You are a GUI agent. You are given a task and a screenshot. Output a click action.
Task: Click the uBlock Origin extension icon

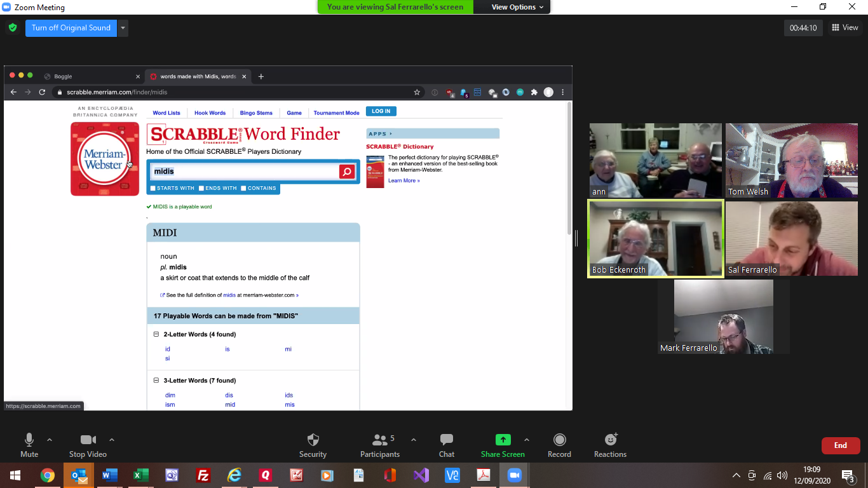click(x=450, y=92)
